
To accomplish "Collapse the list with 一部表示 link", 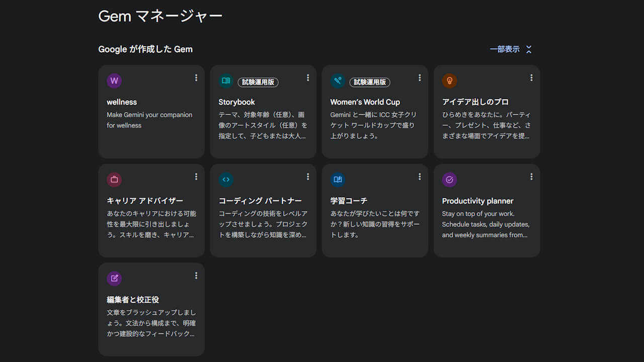I will pos(505,49).
